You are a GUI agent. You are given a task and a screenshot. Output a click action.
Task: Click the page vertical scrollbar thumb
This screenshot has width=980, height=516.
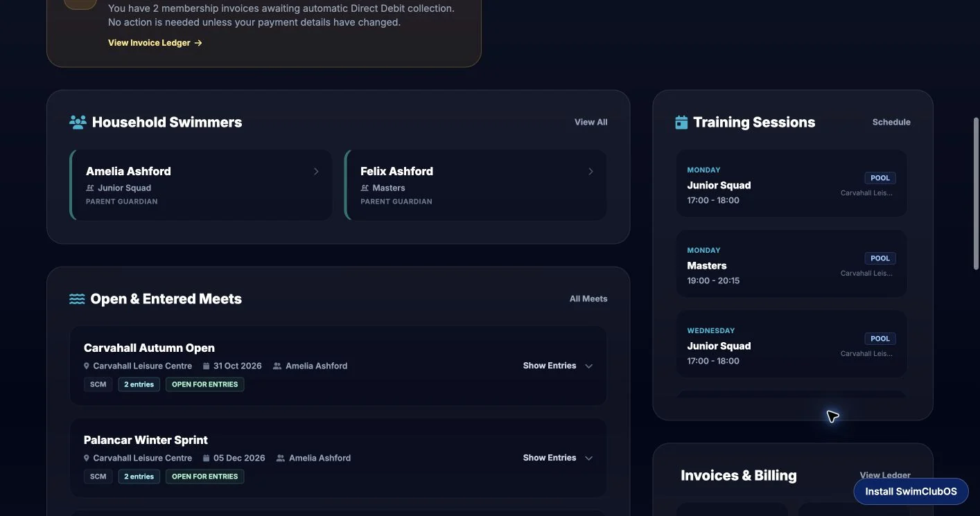tap(976, 194)
